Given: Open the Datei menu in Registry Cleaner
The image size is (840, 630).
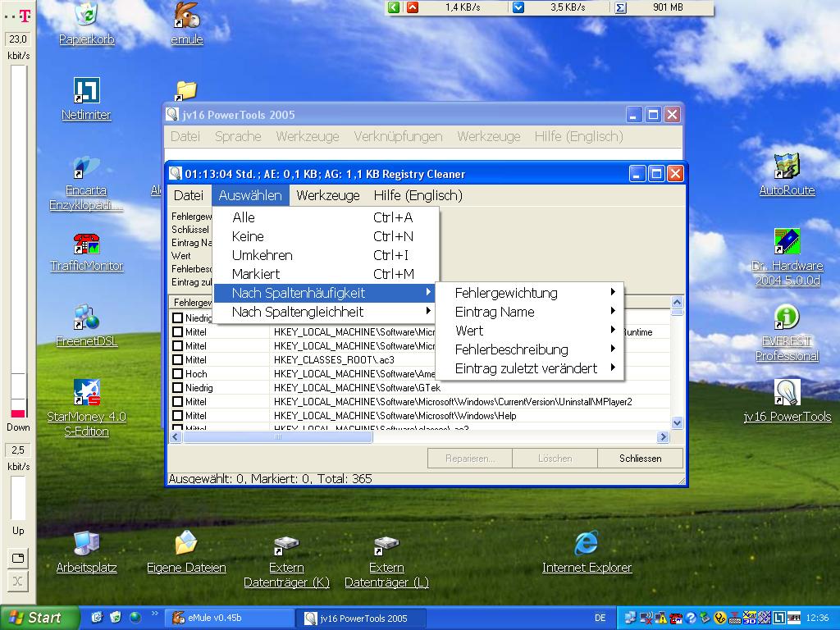Looking at the screenshot, I should [189, 195].
